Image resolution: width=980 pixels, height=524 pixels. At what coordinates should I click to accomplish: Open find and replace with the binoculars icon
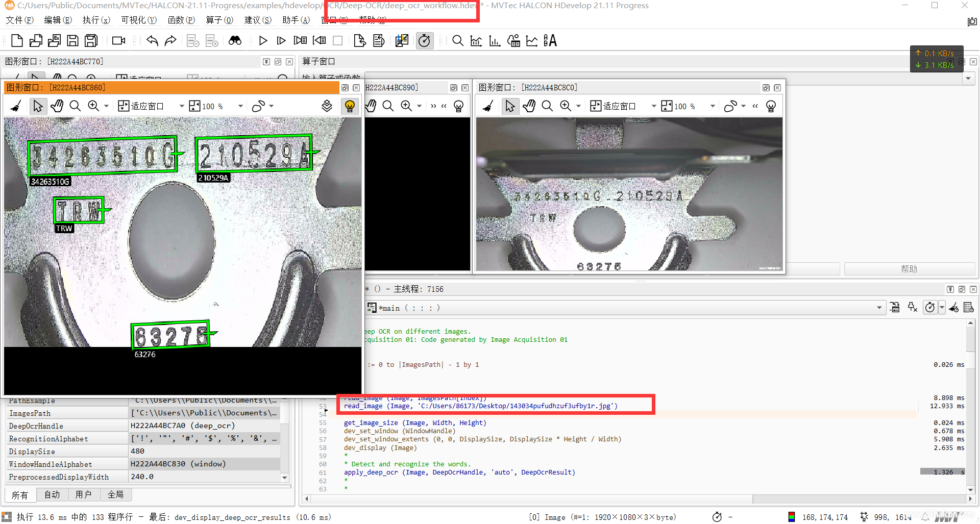tap(235, 41)
